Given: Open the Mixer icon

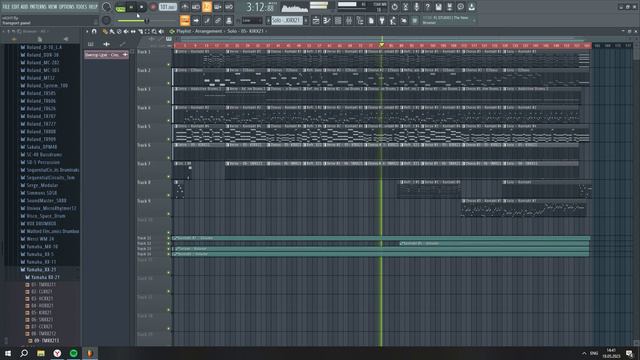Looking at the screenshot, I should pos(349,20).
